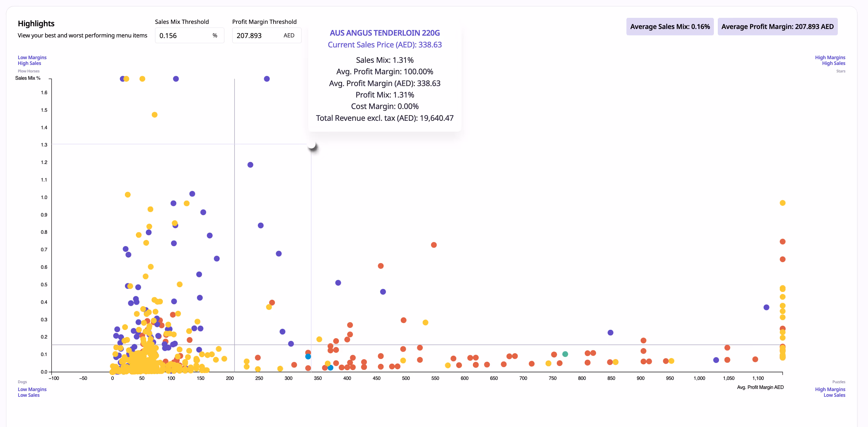
Task: Click the purple point right of 1,050 AED at 0.37
Action: 766,307
